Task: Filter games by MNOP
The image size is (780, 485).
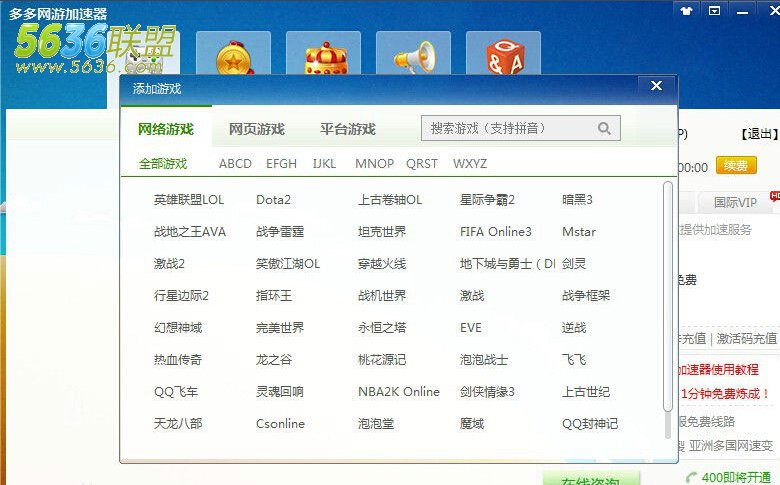Action: pos(375,164)
